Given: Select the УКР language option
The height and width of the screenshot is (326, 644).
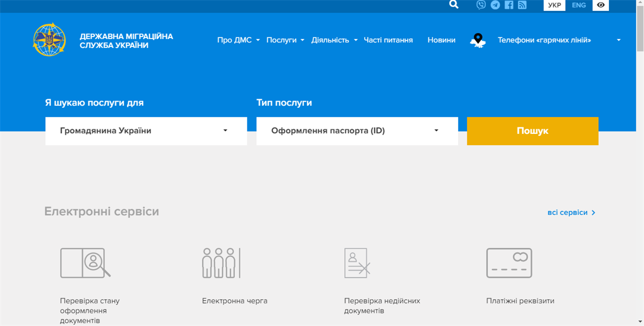Looking at the screenshot, I should click(x=554, y=5).
